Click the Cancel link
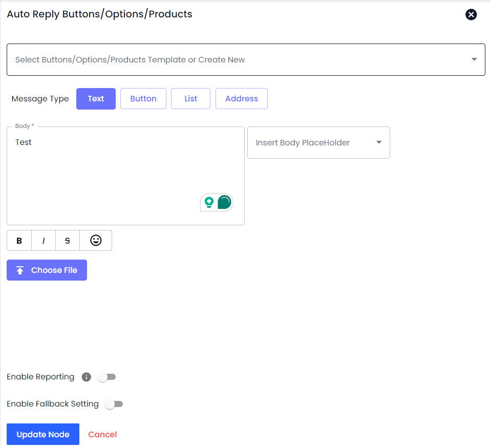 tap(102, 434)
